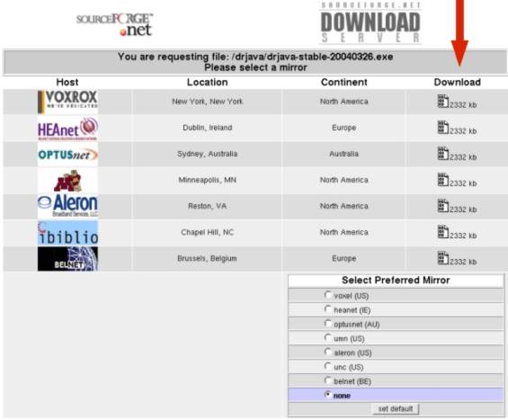Click the Dublin, Ireland location cell
This screenshot has width=508, height=420.
[x=208, y=128]
